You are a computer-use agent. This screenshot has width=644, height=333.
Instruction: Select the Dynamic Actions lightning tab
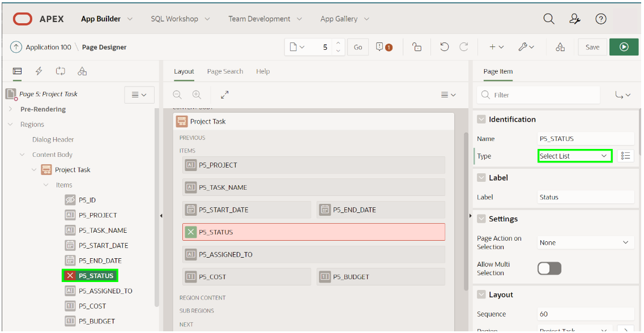click(39, 71)
